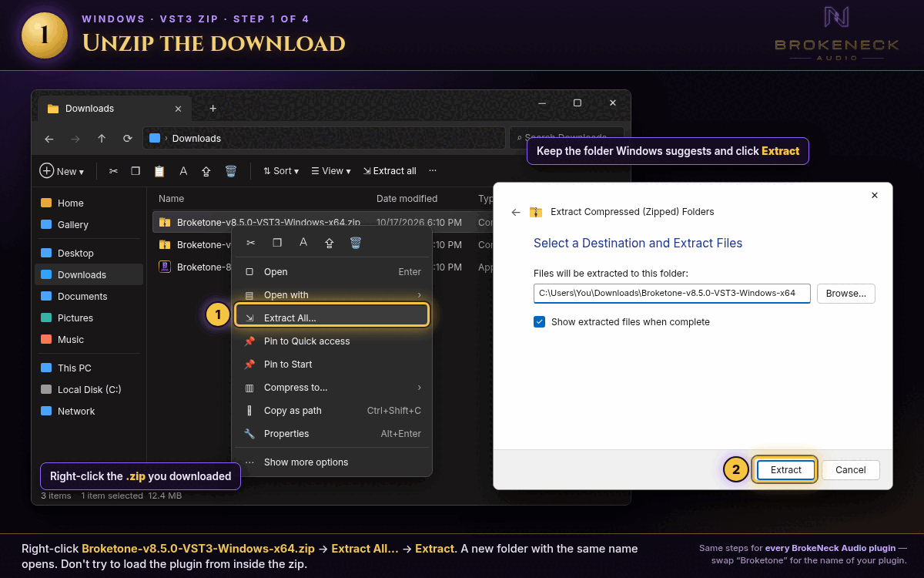Click the back arrow in Extract dialog
The height and width of the screenshot is (578, 924).
(x=516, y=212)
